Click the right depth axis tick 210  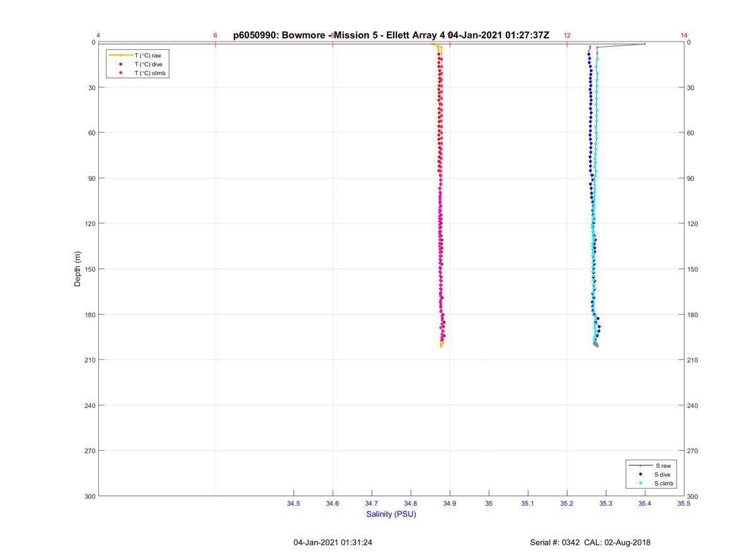coord(693,360)
